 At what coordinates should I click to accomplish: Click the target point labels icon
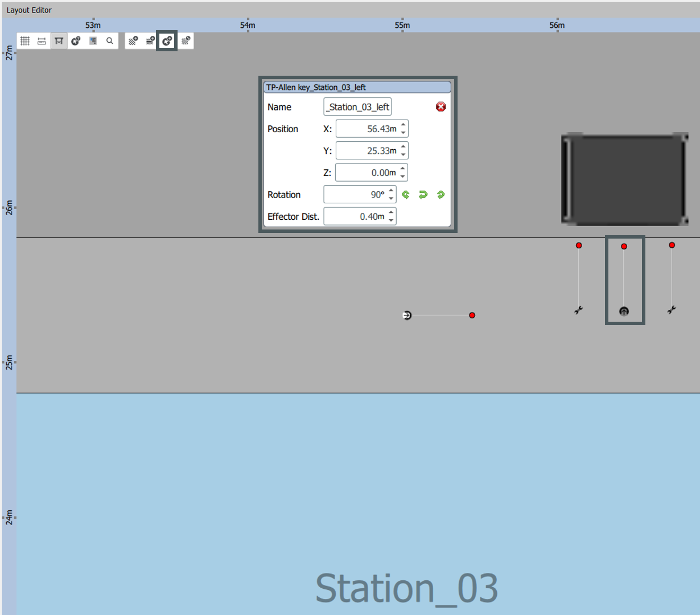point(76,41)
